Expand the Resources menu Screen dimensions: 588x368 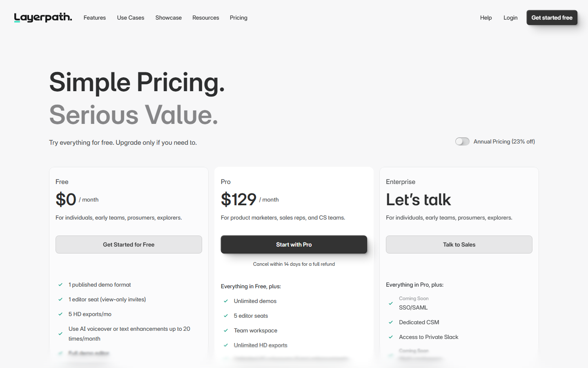[x=206, y=18]
